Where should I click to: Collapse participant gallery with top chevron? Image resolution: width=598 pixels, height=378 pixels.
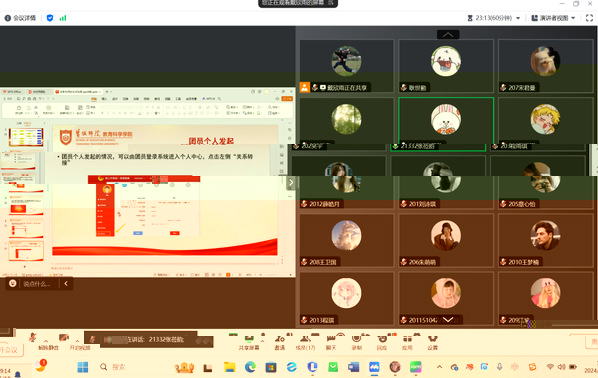click(448, 34)
